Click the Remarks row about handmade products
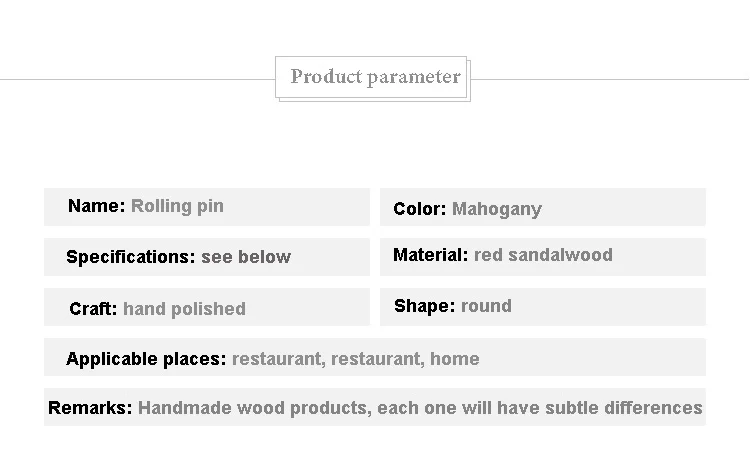750x456 pixels. [375, 407]
